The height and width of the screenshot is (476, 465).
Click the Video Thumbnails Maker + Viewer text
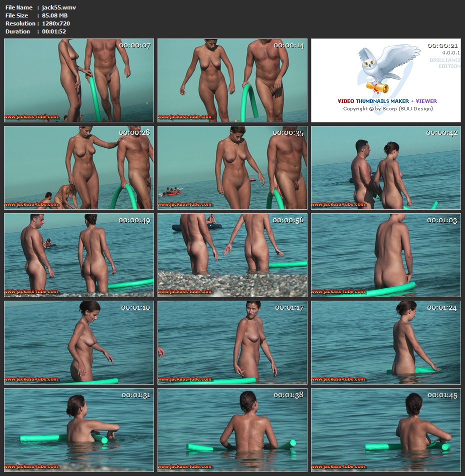(x=387, y=101)
